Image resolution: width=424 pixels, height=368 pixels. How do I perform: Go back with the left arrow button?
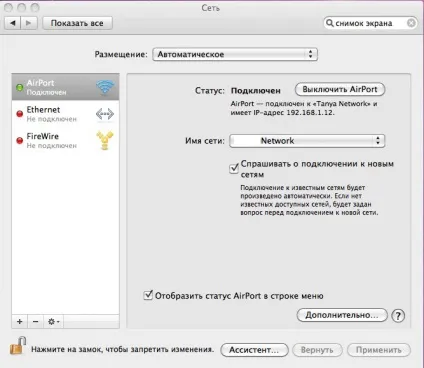tap(13, 23)
